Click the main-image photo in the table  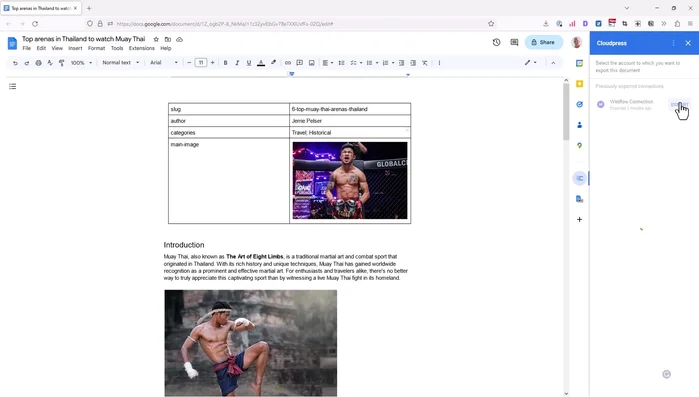[x=350, y=180]
